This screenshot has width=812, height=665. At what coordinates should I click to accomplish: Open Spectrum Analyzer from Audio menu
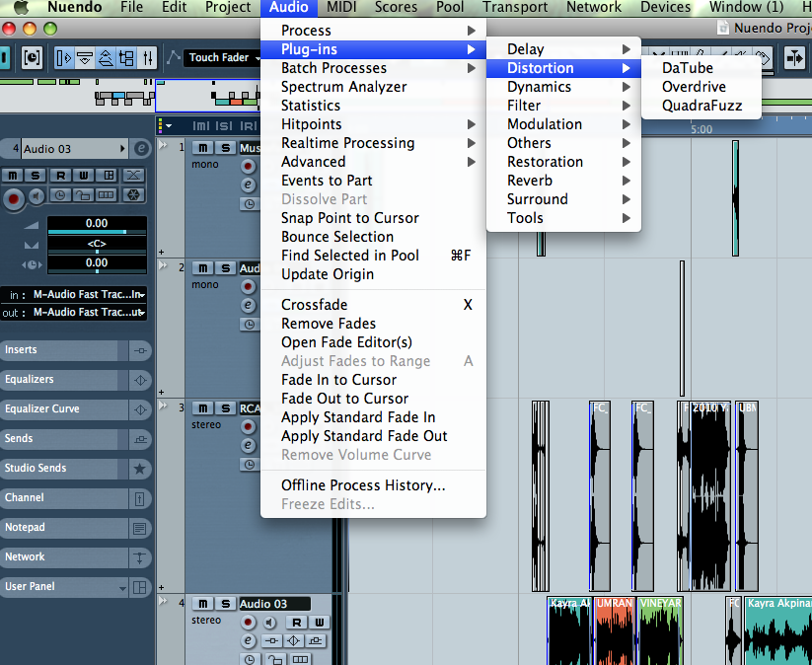pyautogui.click(x=373, y=87)
